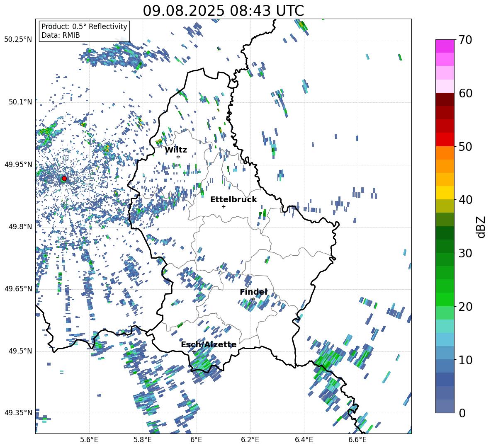Click the 'Data: RMIB' text
This screenshot has width=491, height=448.
[x=61, y=35]
